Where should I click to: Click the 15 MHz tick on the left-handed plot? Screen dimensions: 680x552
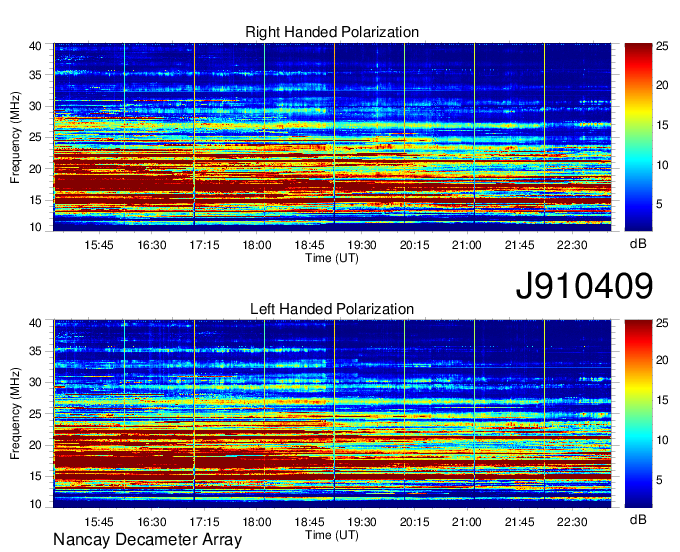pyautogui.click(x=35, y=477)
